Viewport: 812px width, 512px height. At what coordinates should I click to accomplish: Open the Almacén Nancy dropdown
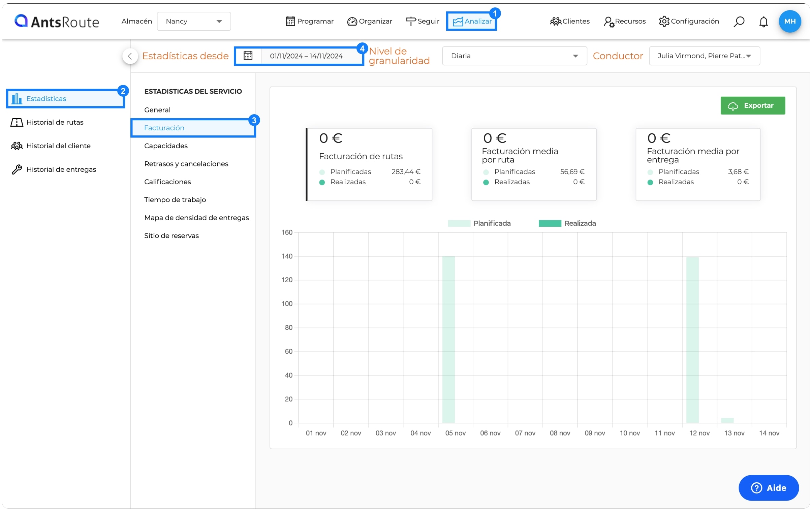(193, 21)
